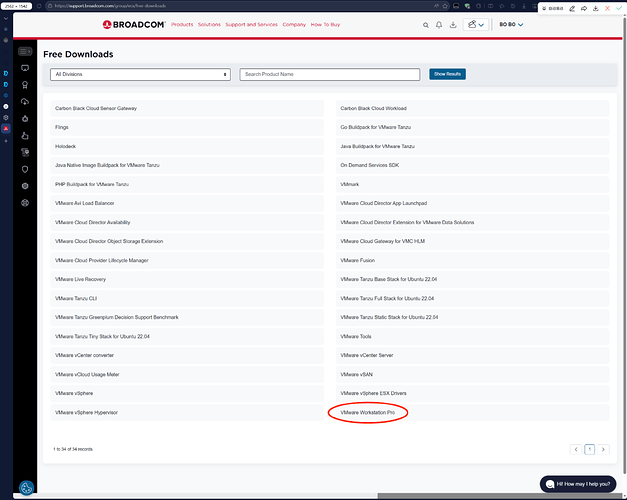Go to the previous page arrow
Image resolution: width=627 pixels, height=500 pixels.
tap(576, 449)
